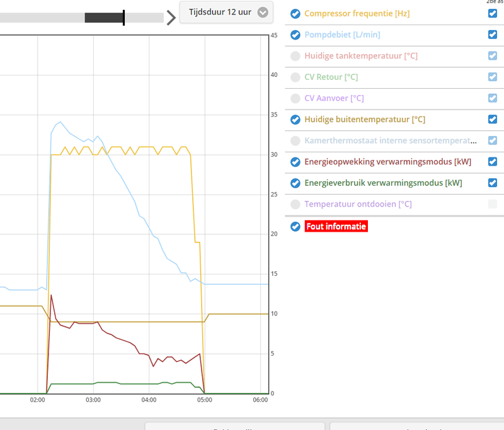The image size is (504, 430).
Task: Uncheck Compressor frequentie second axis checkbox
Action: point(493,13)
